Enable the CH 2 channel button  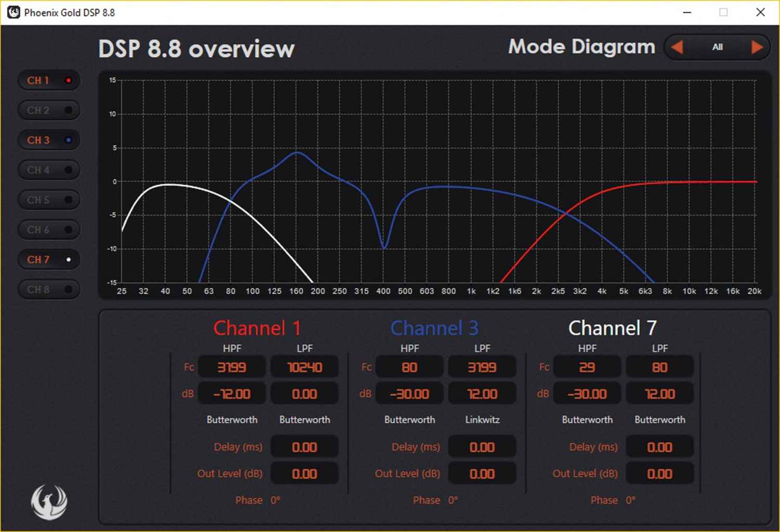point(49,110)
